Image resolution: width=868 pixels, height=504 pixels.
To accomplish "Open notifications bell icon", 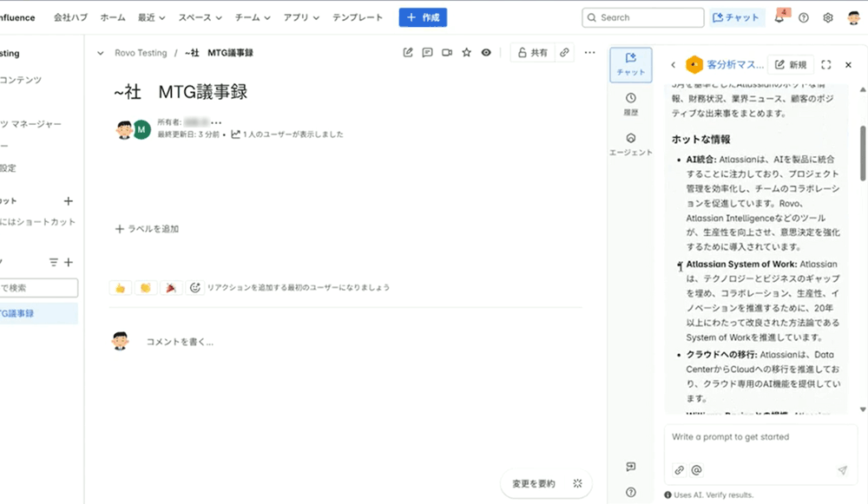I will point(779,17).
